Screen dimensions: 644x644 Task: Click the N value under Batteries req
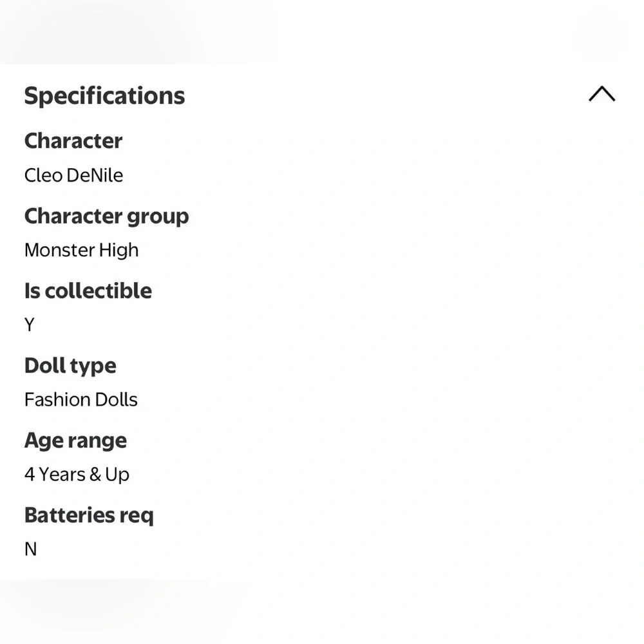coord(30,549)
